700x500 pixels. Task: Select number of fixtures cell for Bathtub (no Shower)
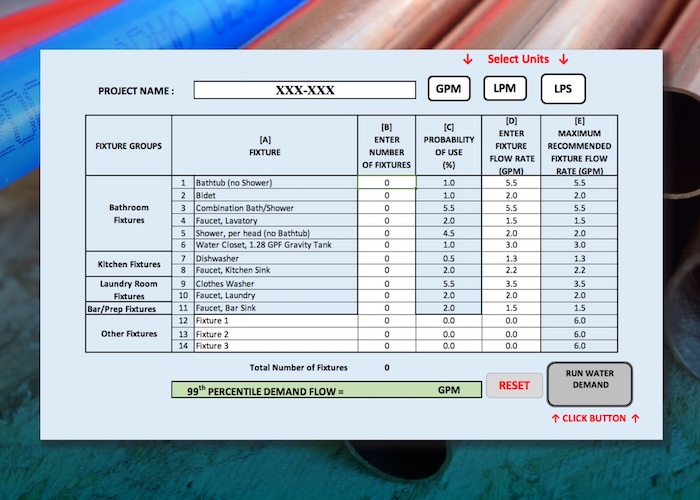pyautogui.click(x=387, y=183)
